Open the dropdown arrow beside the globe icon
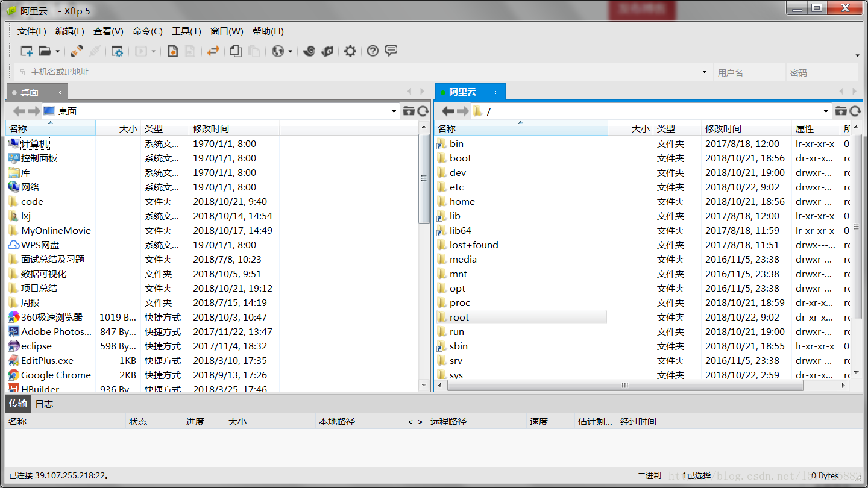 290,52
